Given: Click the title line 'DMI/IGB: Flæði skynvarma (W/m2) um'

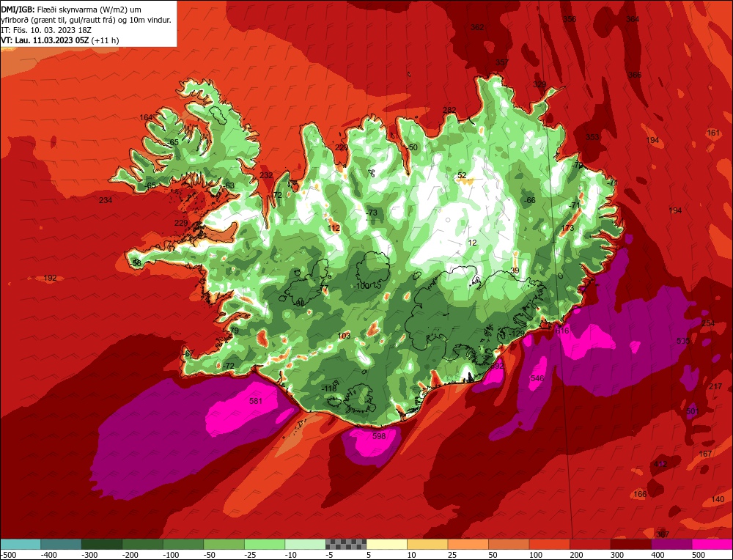Looking at the screenshot, I should 70,10.
